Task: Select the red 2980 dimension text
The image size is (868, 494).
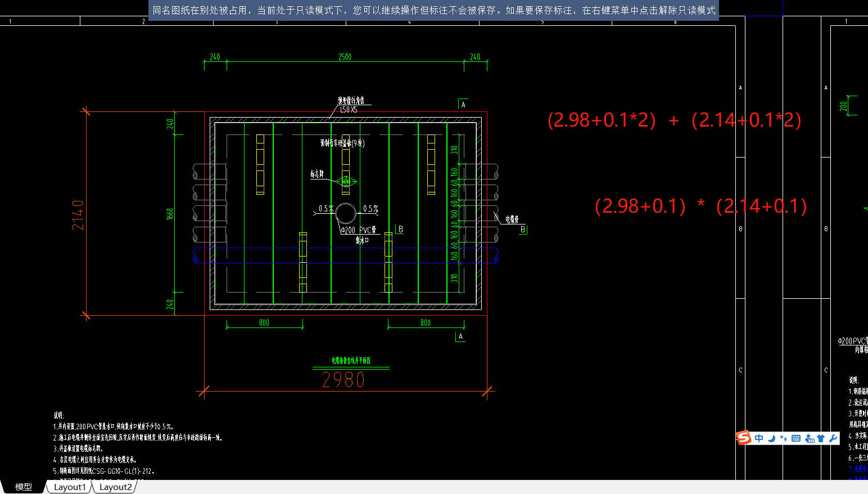Action: (x=343, y=380)
